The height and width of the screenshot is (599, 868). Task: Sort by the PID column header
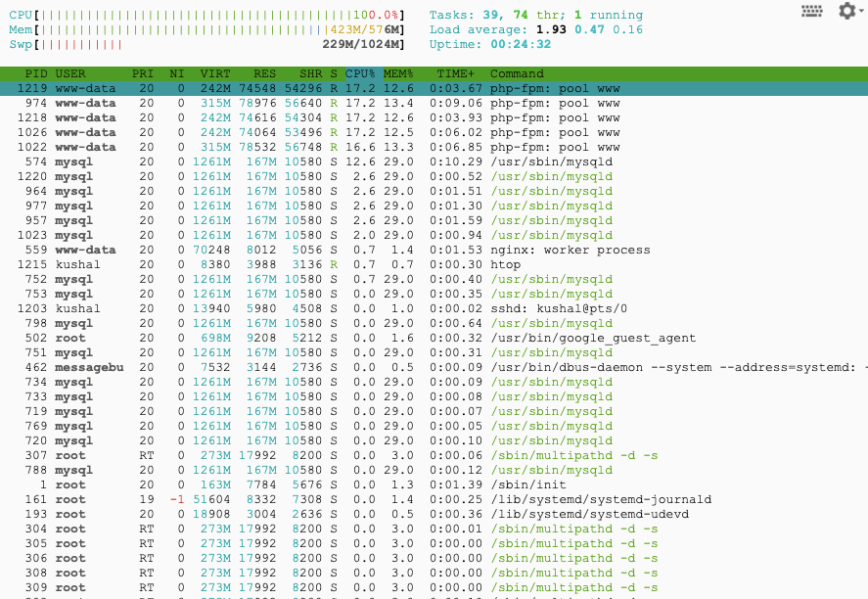tap(36, 73)
